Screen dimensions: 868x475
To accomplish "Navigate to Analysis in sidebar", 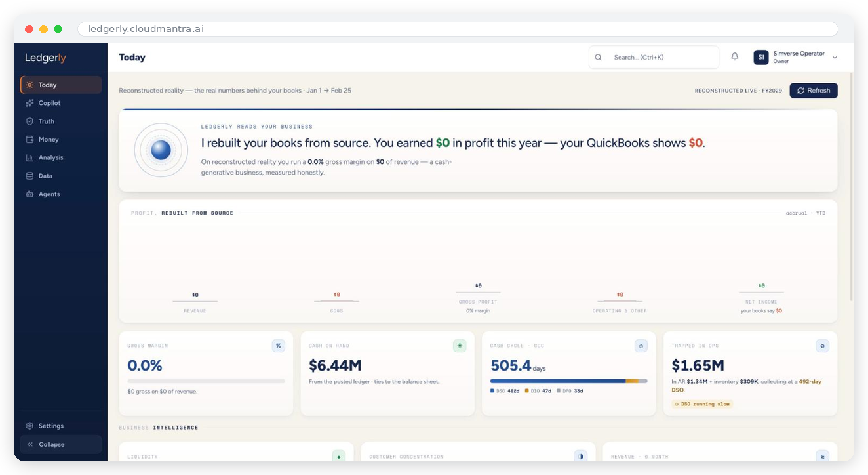I will tap(61, 157).
